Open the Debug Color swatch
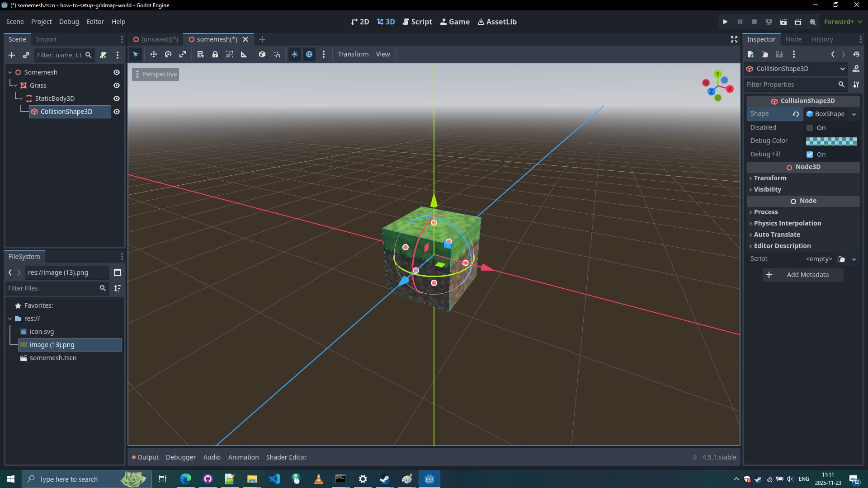Viewport: 868px width, 488px height. click(831, 141)
